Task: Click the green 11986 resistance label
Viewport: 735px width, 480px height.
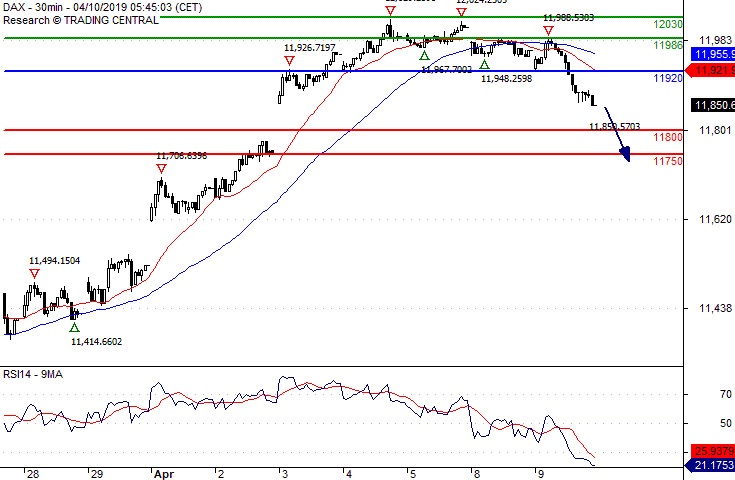Action: tap(668, 45)
